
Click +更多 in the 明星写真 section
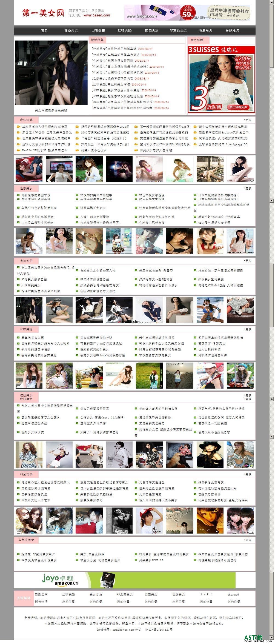point(247,474)
